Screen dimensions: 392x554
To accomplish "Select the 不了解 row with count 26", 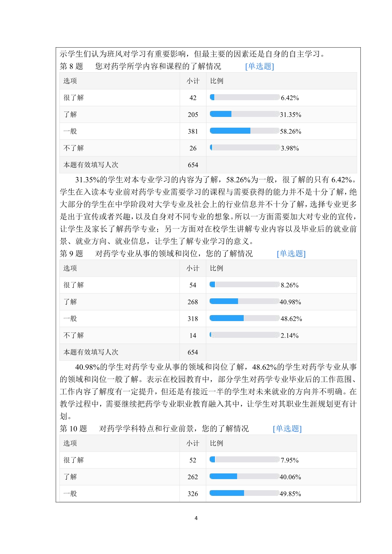I will [x=208, y=148].
